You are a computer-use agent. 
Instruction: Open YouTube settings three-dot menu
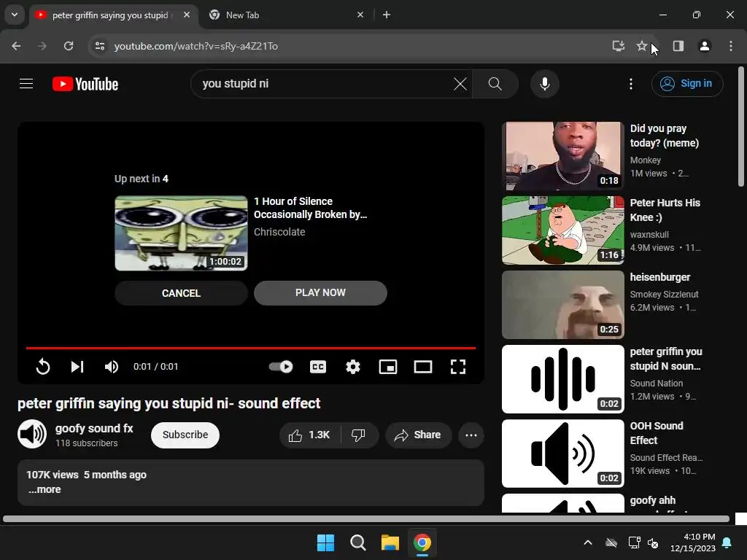click(x=631, y=84)
